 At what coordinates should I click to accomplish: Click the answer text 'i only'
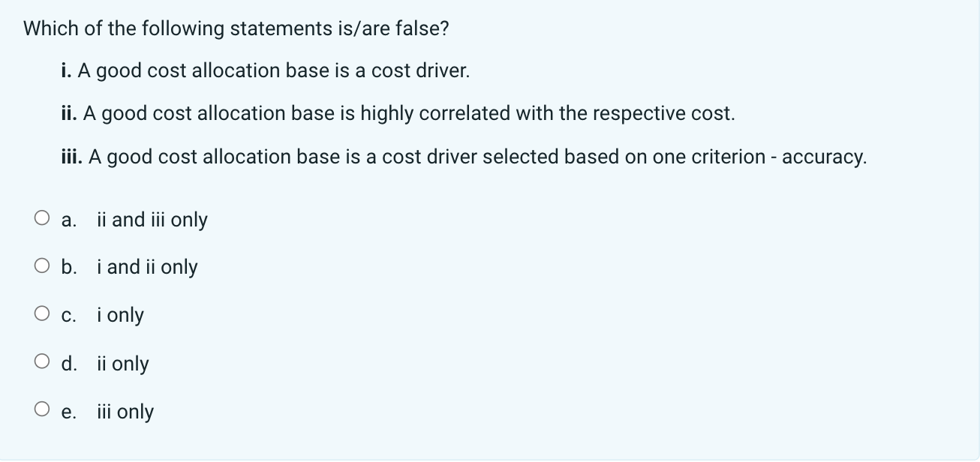point(120,315)
